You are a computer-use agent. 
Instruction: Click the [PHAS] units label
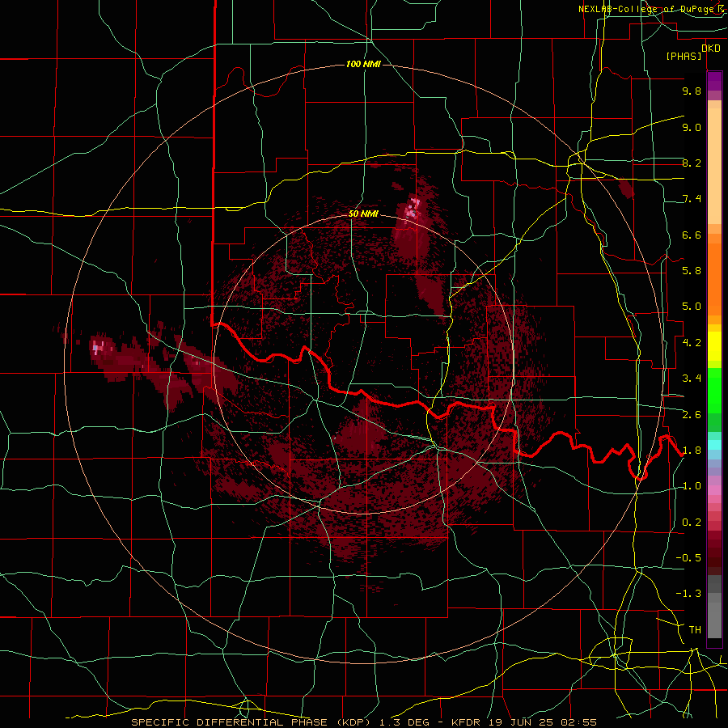pyautogui.click(x=684, y=56)
